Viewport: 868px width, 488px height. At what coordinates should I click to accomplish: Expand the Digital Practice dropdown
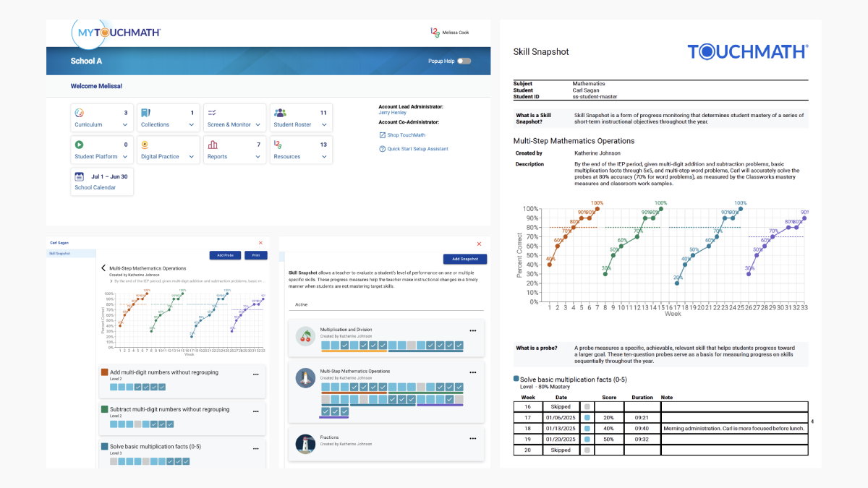pyautogui.click(x=191, y=157)
